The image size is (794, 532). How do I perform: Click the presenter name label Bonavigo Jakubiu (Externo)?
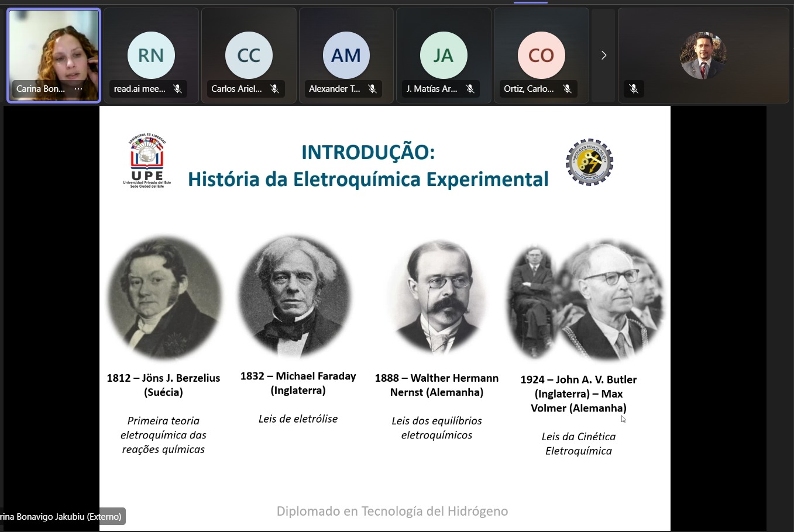click(61, 517)
